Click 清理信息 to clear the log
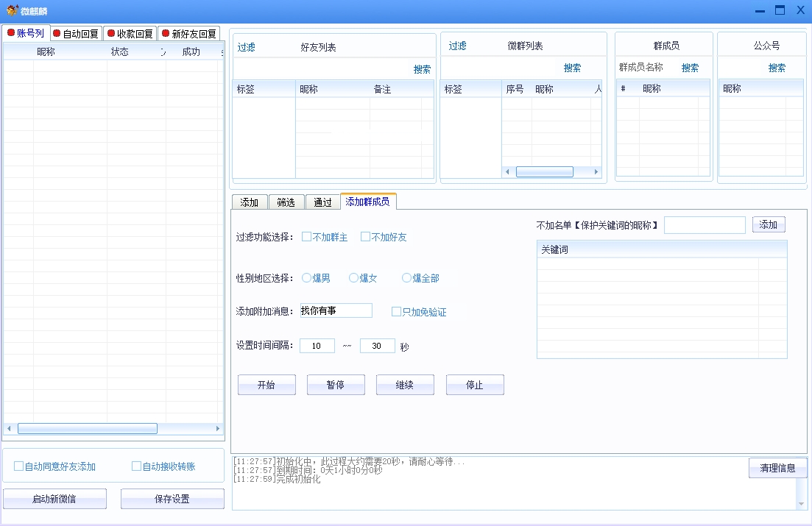 (777, 468)
